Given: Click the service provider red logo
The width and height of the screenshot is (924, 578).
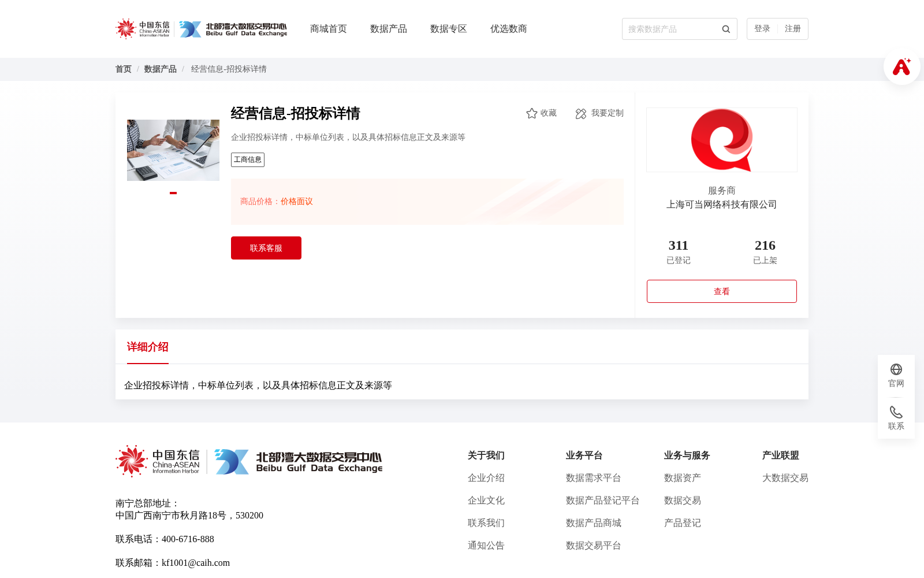Looking at the screenshot, I should [x=722, y=140].
